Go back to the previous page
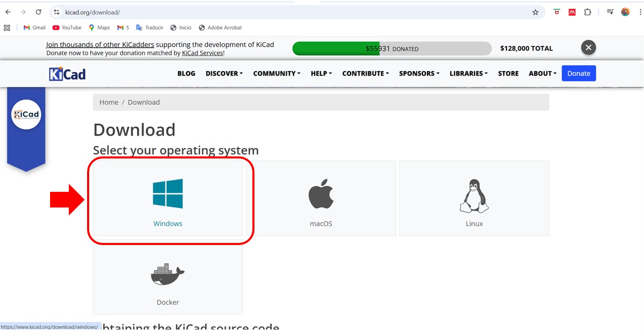The height and width of the screenshot is (330, 644). 8,12
